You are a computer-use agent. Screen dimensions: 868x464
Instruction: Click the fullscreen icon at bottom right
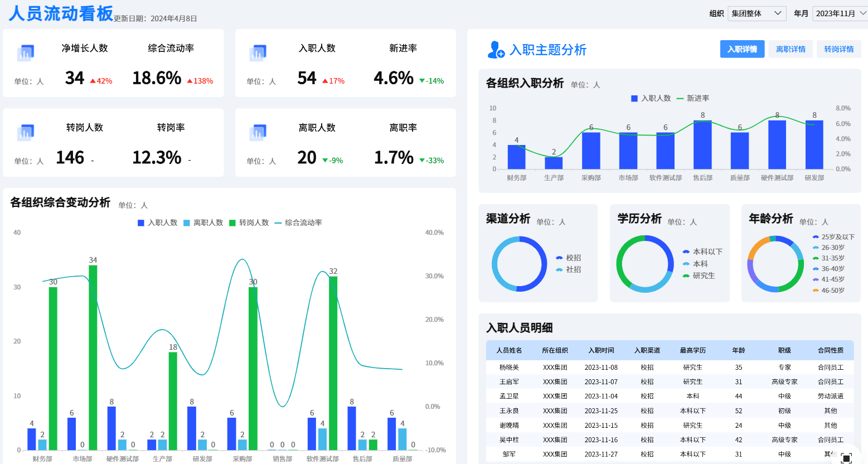pyautogui.click(x=846, y=458)
